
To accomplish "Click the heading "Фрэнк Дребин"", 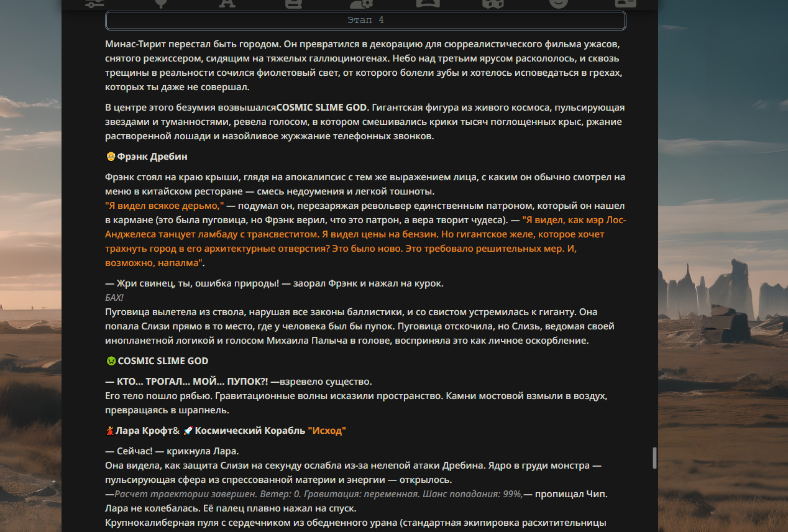I will (x=152, y=157).
